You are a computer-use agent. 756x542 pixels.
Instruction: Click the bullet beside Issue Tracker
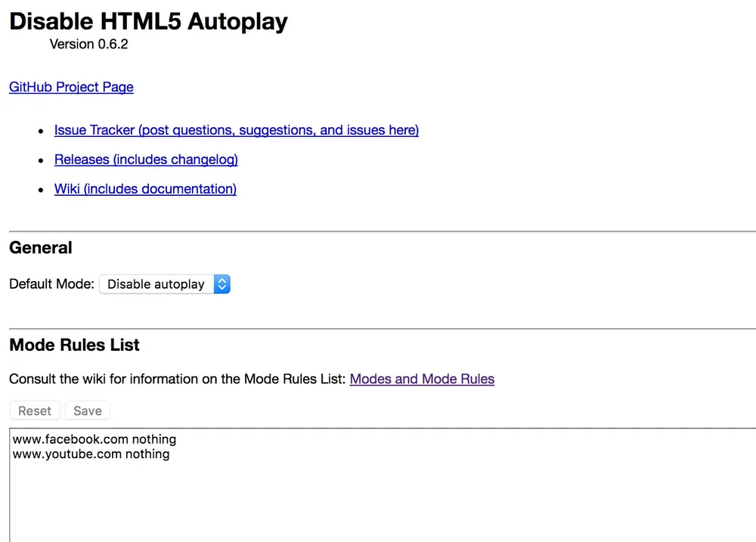click(41, 132)
